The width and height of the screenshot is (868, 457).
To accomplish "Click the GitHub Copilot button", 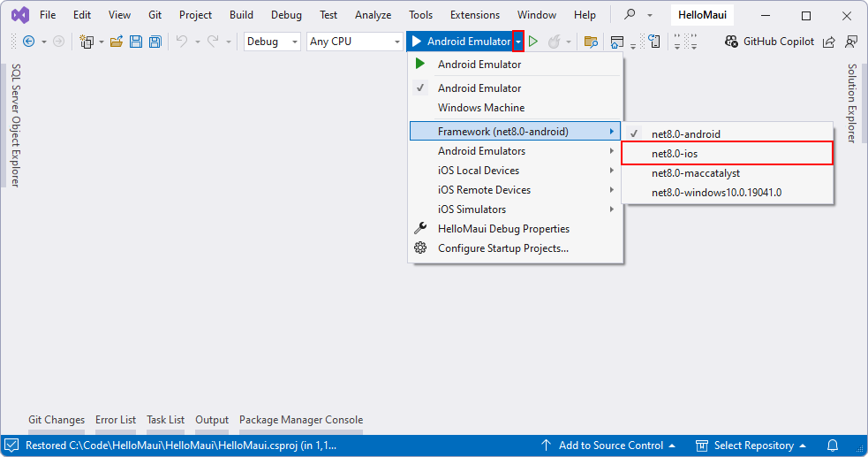I will (x=769, y=42).
